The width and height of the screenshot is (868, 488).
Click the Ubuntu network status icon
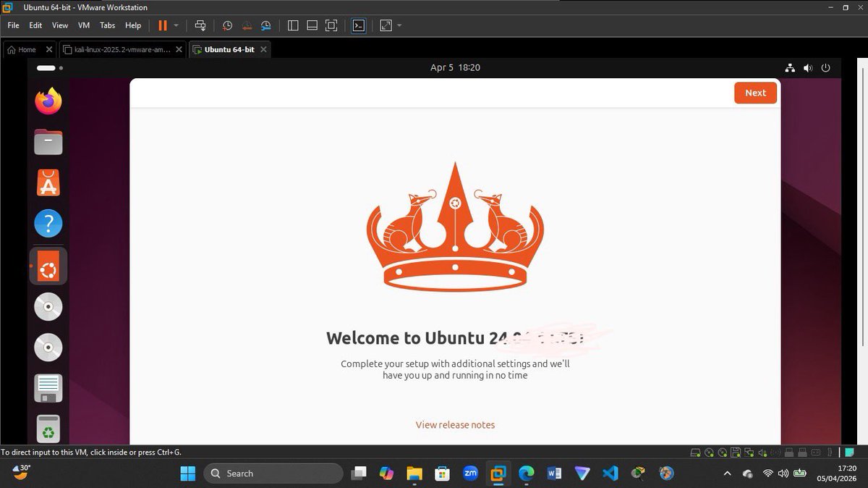click(x=790, y=68)
